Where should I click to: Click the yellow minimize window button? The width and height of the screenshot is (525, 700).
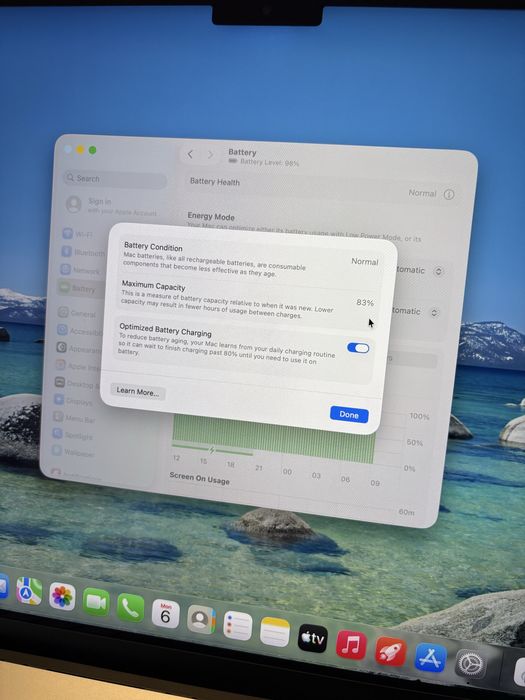(80, 150)
